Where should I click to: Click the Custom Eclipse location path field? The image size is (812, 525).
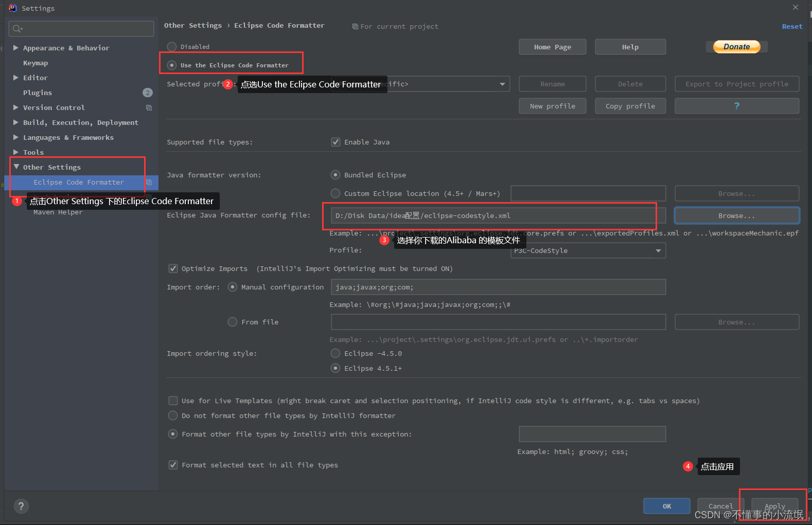coord(588,193)
